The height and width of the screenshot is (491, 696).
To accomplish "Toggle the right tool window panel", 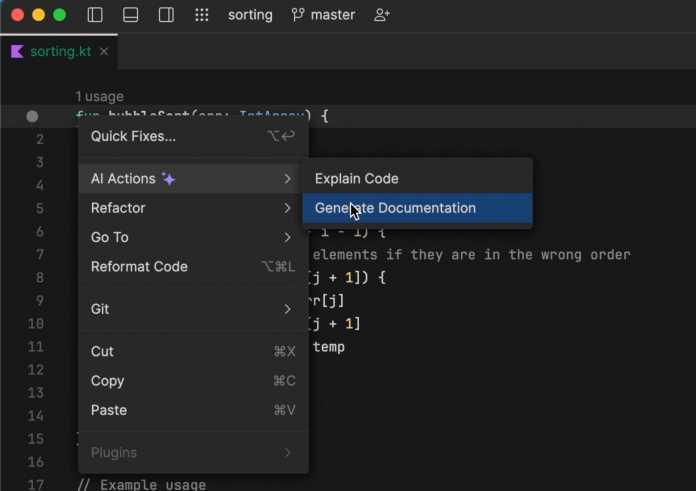I will click(167, 15).
